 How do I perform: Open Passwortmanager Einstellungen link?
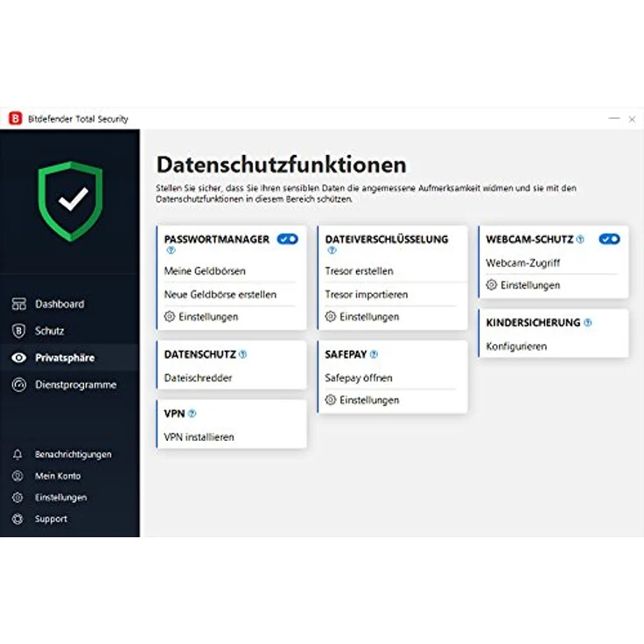pyautogui.click(x=208, y=317)
